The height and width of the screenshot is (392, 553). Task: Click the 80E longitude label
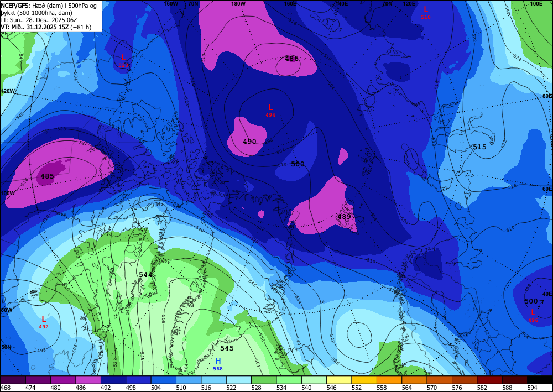[547, 96]
